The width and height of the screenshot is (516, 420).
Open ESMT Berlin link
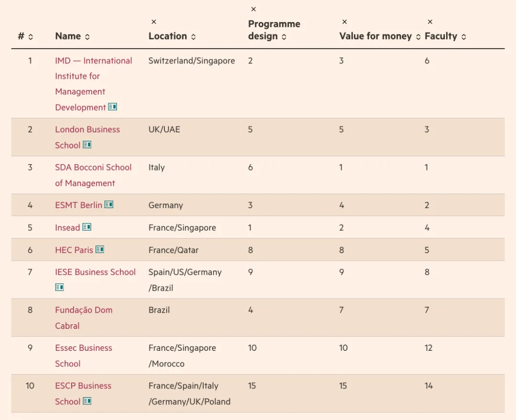pyautogui.click(x=79, y=205)
